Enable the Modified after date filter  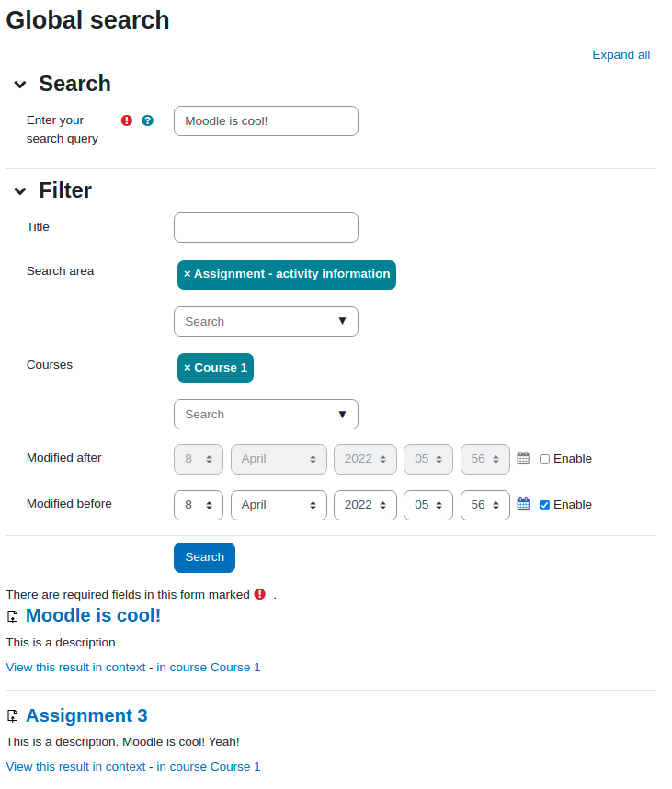(x=544, y=459)
